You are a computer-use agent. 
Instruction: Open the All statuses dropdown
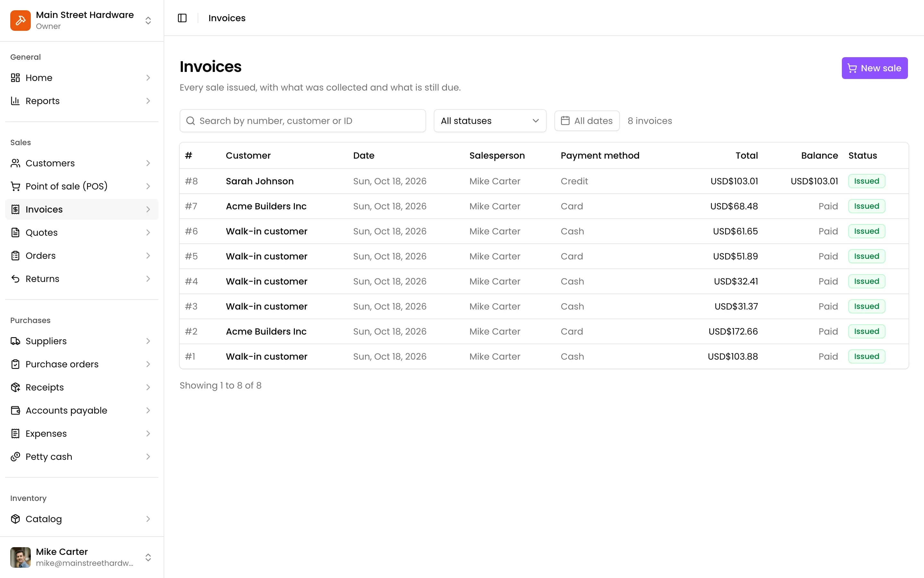[x=490, y=121]
